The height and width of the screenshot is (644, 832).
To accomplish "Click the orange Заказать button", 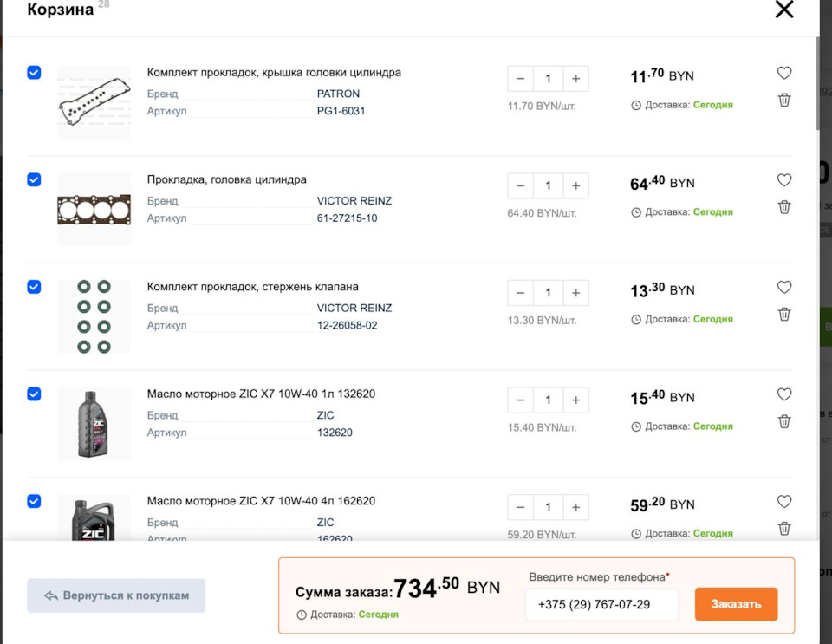I will point(736,603).
